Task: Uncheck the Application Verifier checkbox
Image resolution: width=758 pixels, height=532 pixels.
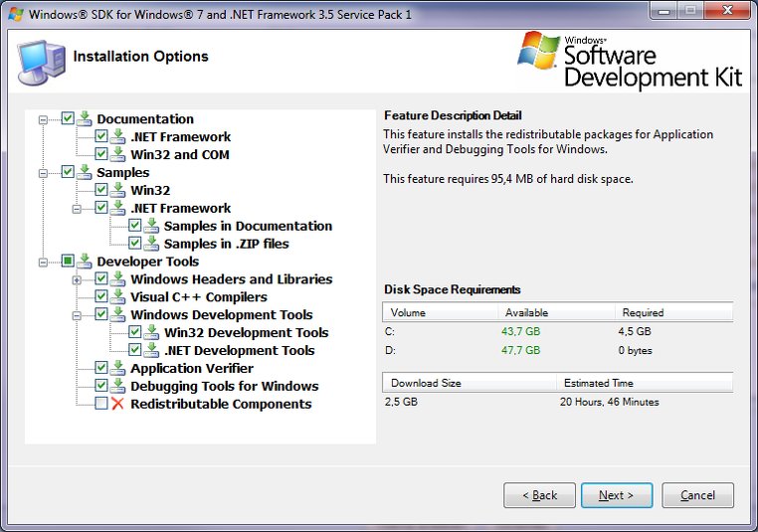Action: tap(101, 368)
